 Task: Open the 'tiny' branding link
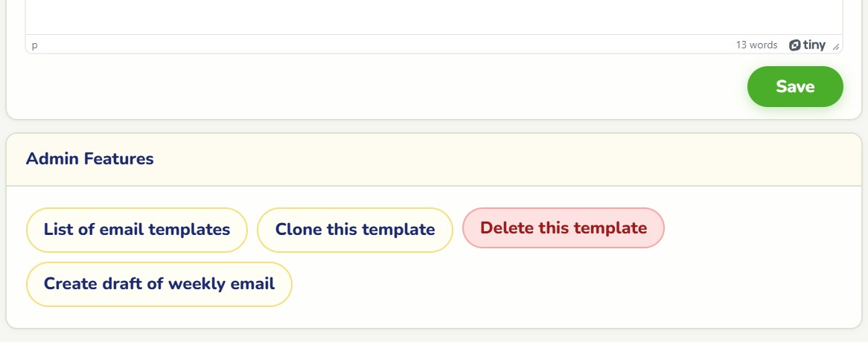point(807,45)
